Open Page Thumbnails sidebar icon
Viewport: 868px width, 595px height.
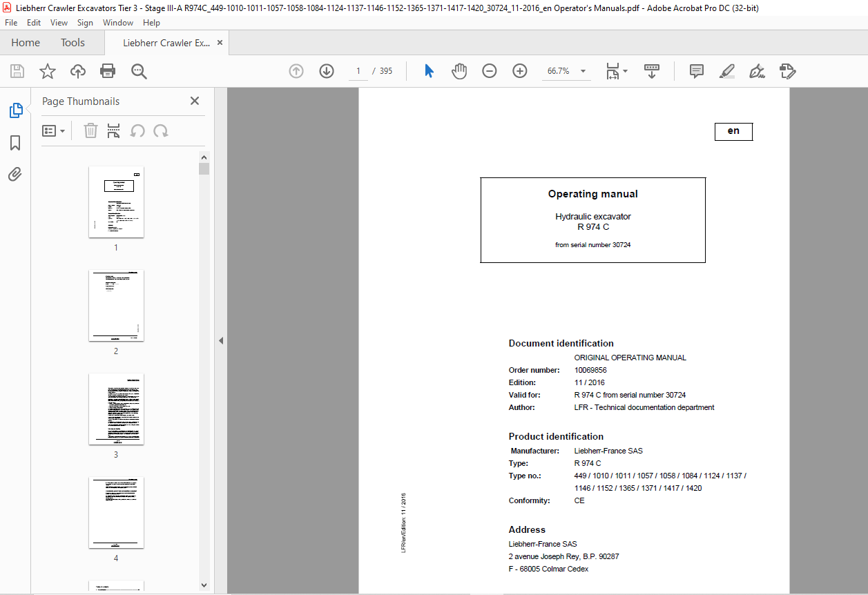click(x=15, y=110)
